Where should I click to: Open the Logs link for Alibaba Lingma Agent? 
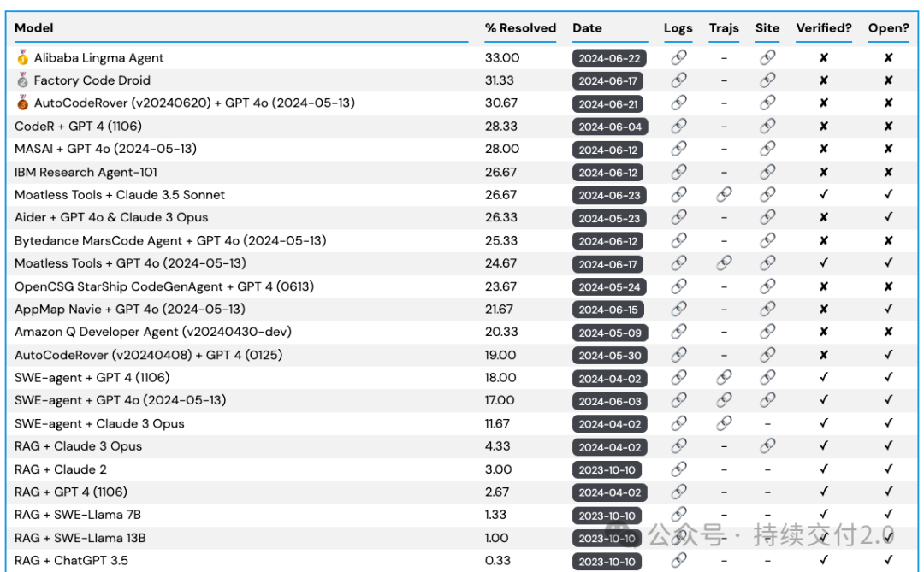pyautogui.click(x=678, y=57)
